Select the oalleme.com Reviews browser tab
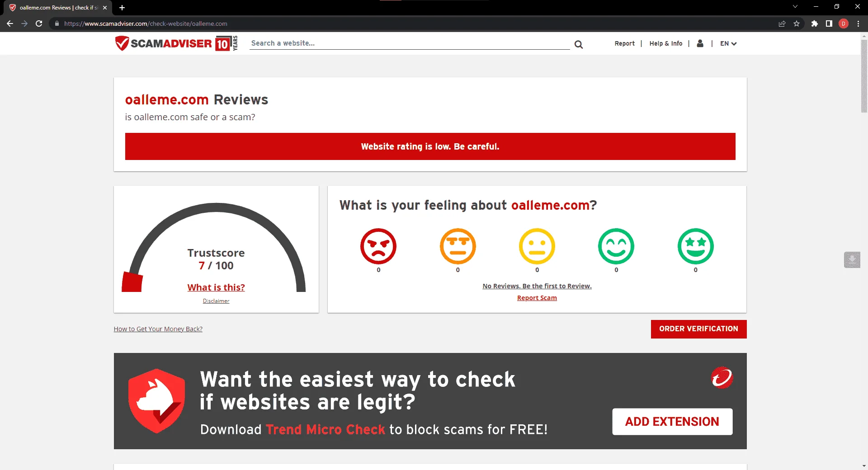Image resolution: width=868 pixels, height=470 pixels. click(58, 8)
